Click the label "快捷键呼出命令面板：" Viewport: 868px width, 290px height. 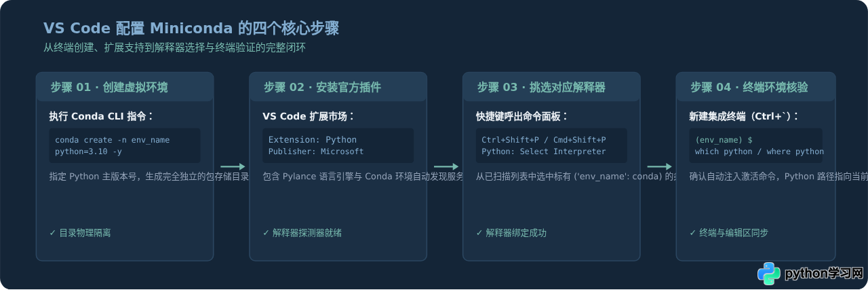[x=522, y=116]
